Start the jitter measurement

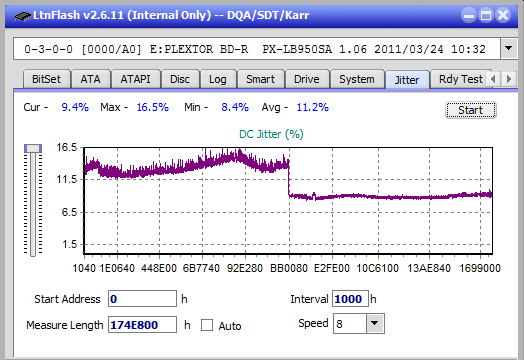471,110
